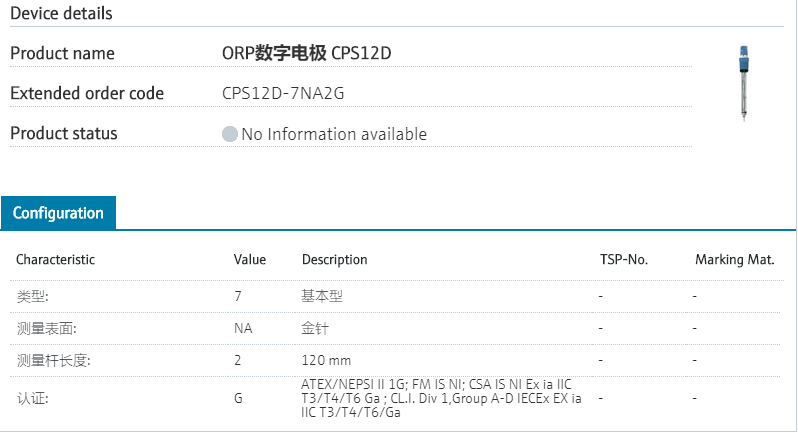This screenshot has width=798, height=435.
Task: Click the 120 mm description cell
Action: (326, 360)
